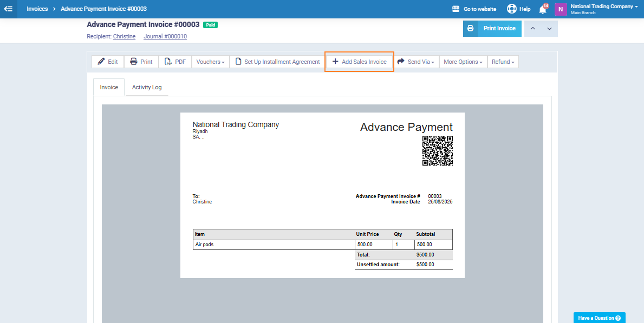Go to previous invoice with up chevron
This screenshot has width=644, height=323.
click(x=533, y=28)
